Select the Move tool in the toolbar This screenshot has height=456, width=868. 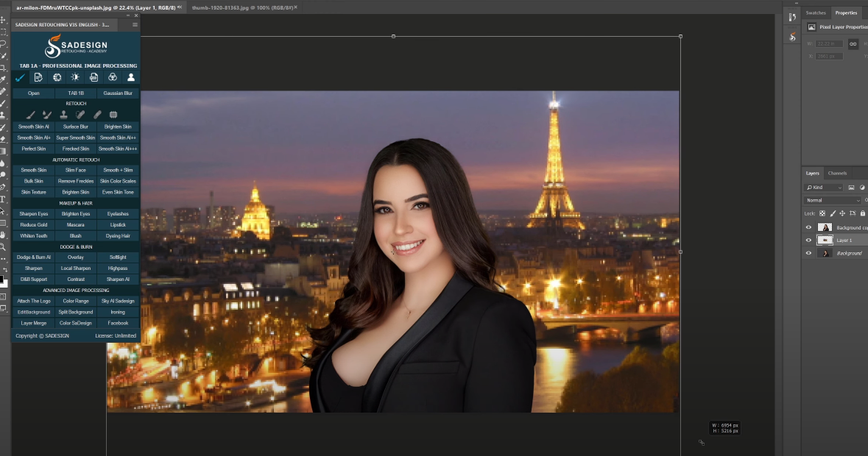[4, 20]
